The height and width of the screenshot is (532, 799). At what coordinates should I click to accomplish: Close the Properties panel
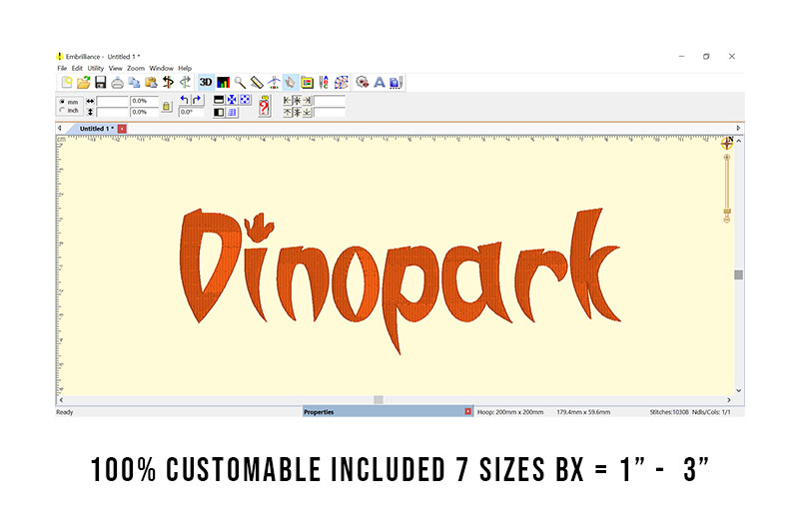[467, 411]
